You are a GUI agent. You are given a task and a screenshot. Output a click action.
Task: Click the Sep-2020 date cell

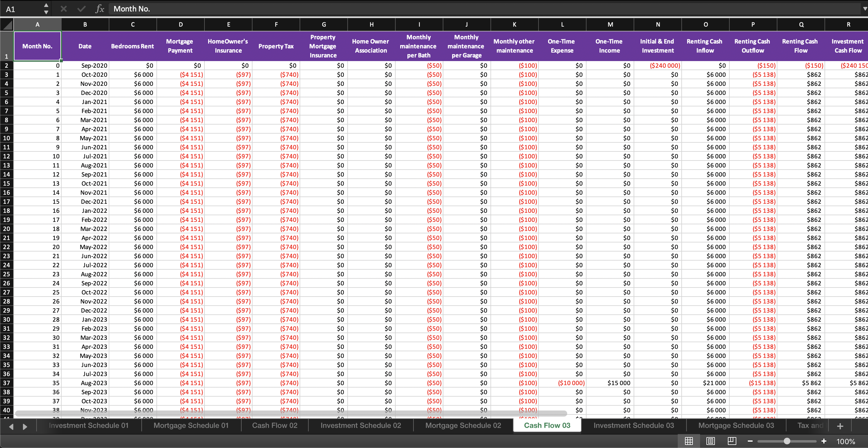[x=85, y=65]
